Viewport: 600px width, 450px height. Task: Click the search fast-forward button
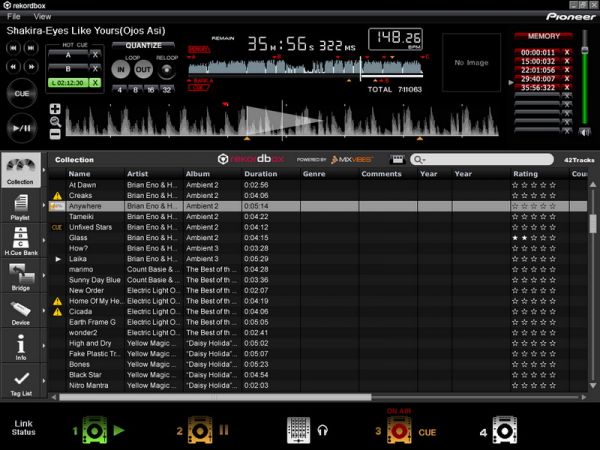31,67
